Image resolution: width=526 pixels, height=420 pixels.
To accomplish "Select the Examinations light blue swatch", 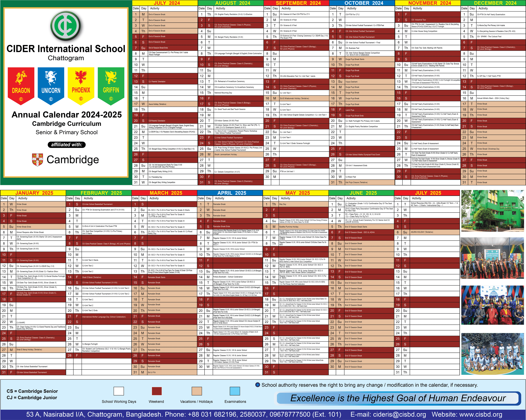I will point(235,391).
